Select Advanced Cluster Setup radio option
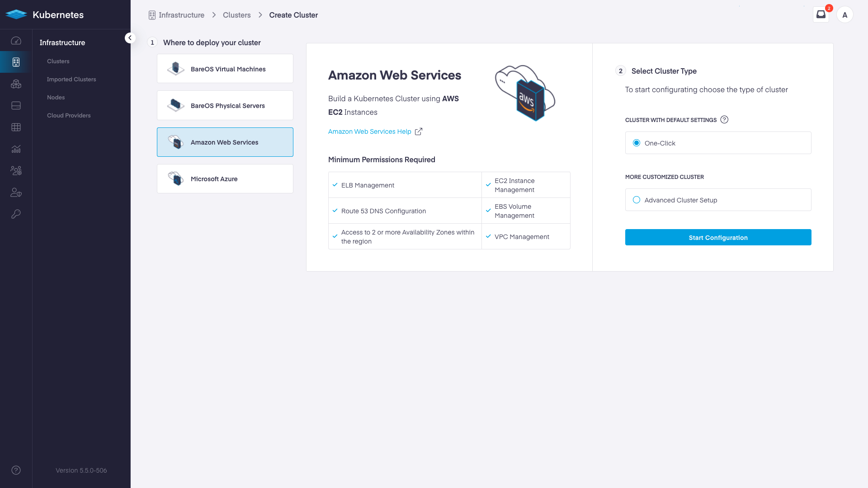868x488 pixels. coord(637,200)
